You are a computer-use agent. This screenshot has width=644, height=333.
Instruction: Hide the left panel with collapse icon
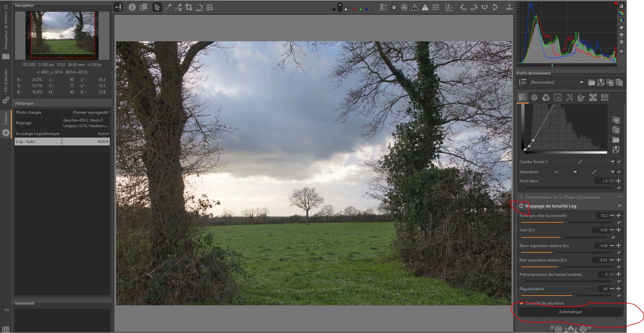pyautogui.click(x=118, y=7)
